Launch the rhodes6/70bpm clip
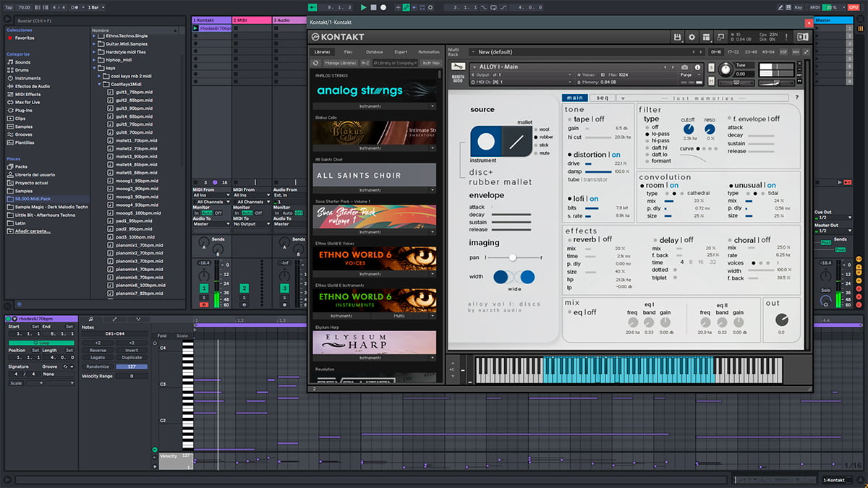 pos(196,28)
